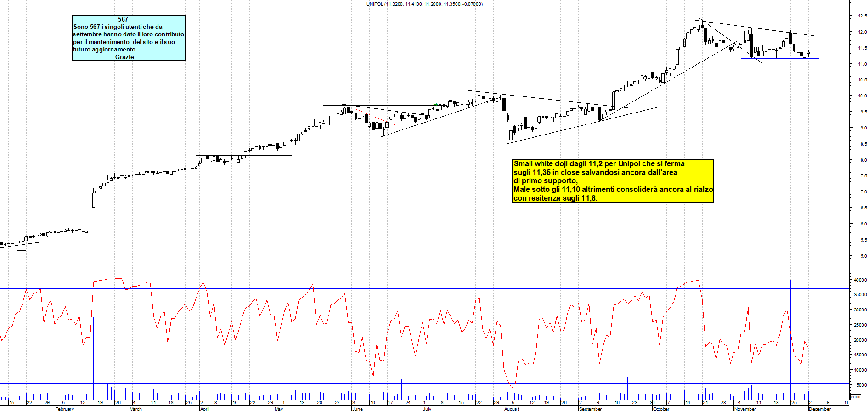Click the 30000 volume axis label
The image size is (868, 411).
(860, 310)
